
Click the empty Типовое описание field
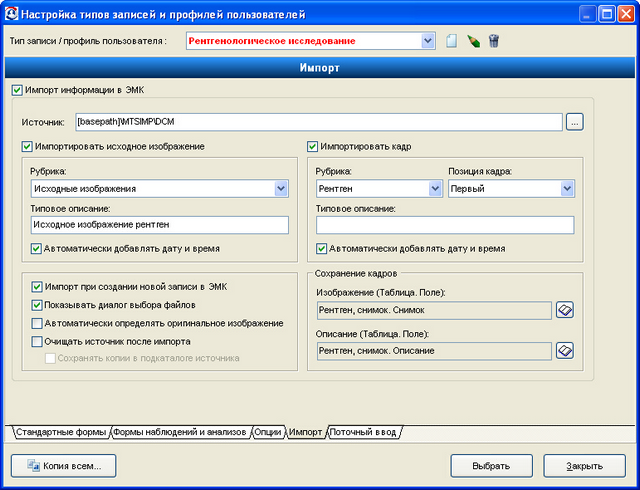(x=445, y=225)
